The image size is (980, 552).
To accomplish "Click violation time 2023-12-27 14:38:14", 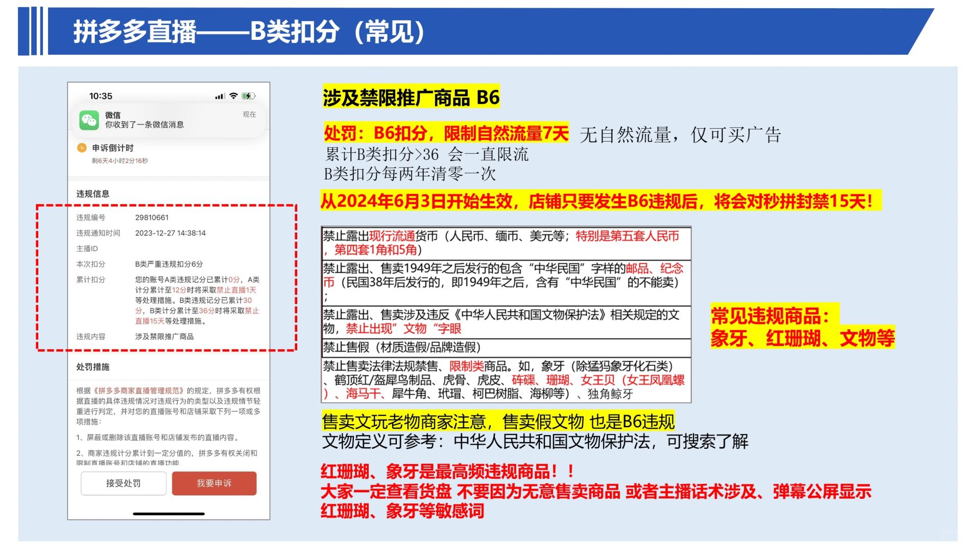I will pyautogui.click(x=171, y=233).
